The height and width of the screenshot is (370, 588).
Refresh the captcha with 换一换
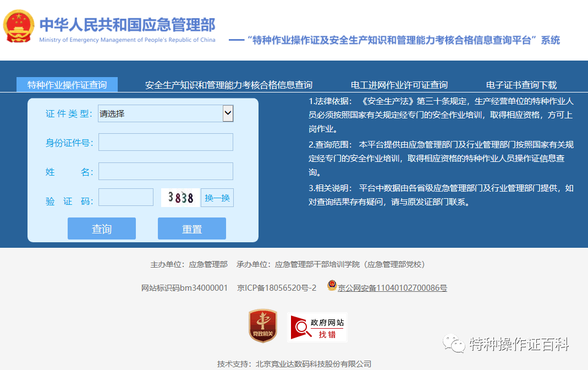tap(217, 198)
